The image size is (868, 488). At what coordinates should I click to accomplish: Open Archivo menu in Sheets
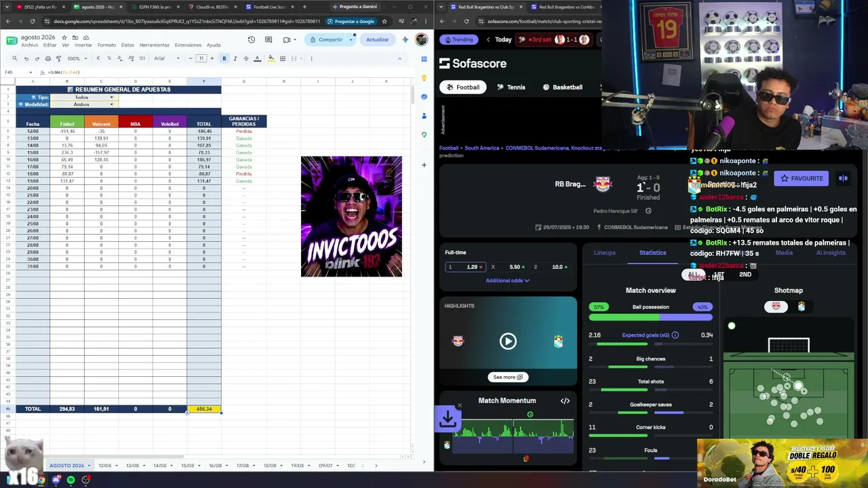(x=29, y=45)
